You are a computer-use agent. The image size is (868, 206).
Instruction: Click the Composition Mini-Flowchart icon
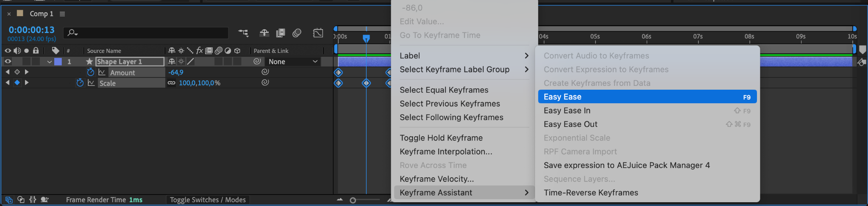(x=243, y=33)
